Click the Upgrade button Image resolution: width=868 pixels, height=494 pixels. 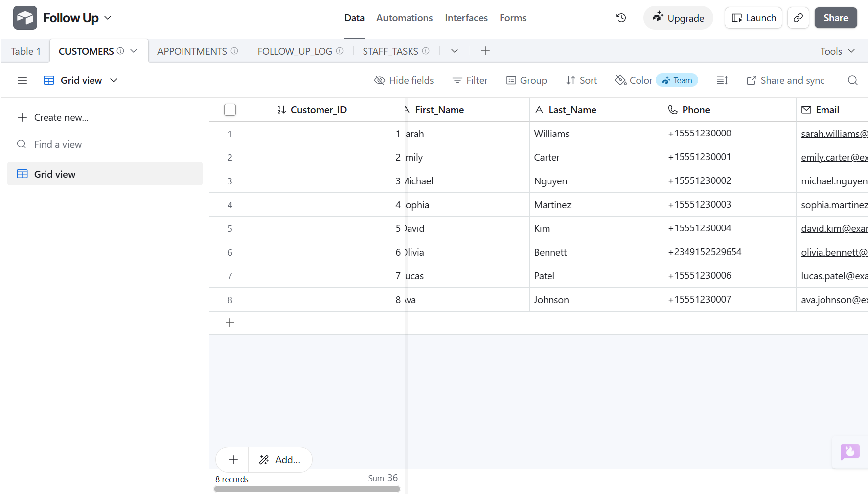(678, 18)
